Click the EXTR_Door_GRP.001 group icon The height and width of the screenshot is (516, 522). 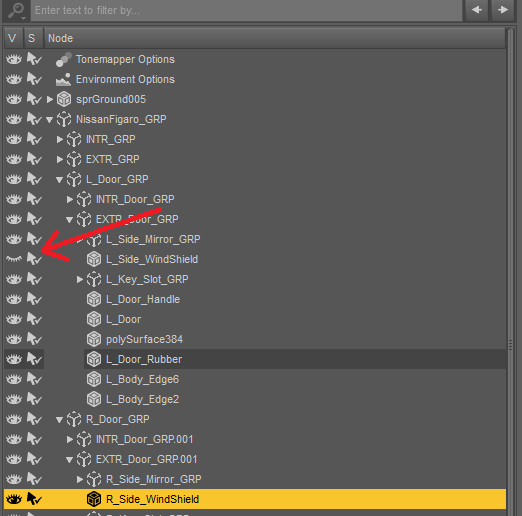[x=84, y=459]
